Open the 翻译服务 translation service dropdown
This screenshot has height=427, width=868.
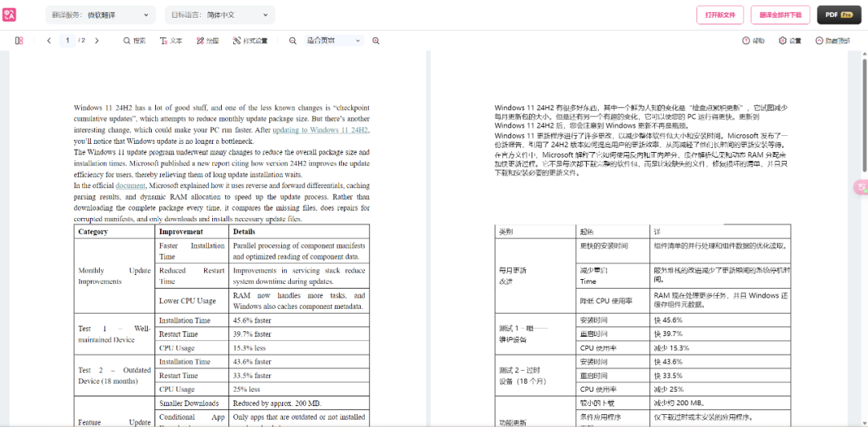[x=100, y=15]
